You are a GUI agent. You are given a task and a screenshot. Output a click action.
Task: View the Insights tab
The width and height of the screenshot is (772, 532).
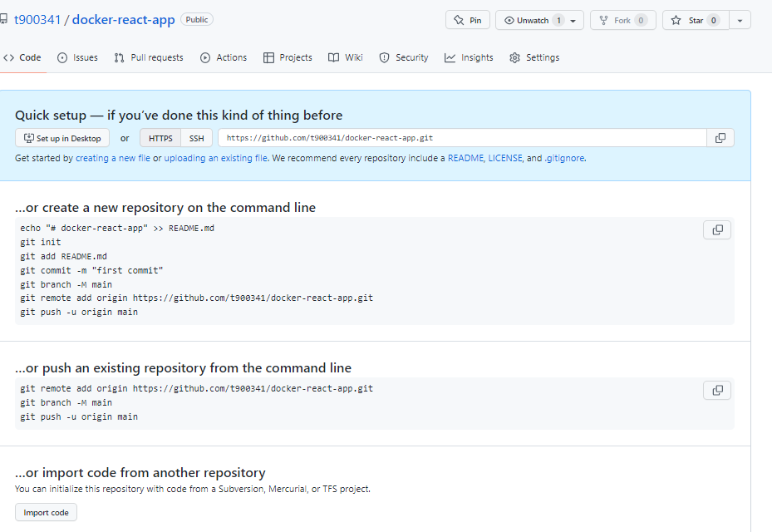(x=469, y=57)
